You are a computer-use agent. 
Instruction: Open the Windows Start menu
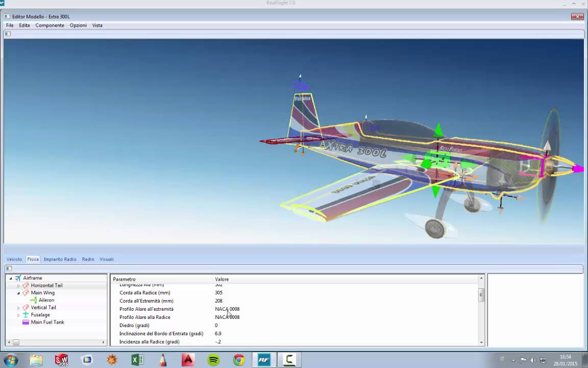[11, 360]
